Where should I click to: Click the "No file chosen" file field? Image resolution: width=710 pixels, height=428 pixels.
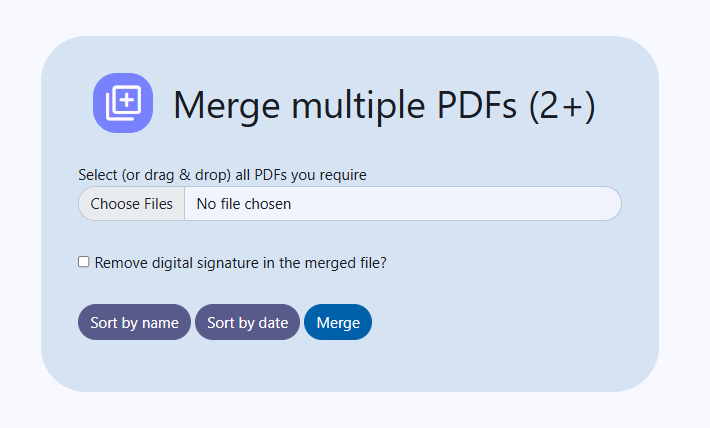[x=244, y=204]
